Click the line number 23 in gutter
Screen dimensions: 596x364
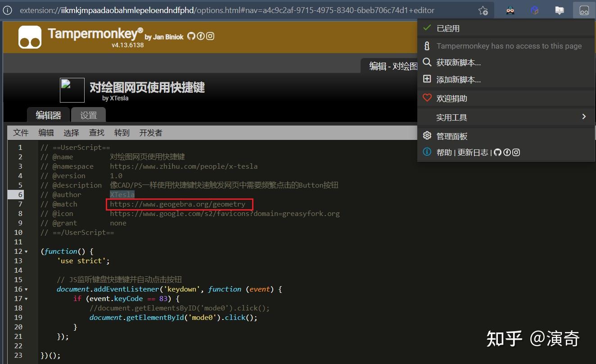(x=18, y=355)
